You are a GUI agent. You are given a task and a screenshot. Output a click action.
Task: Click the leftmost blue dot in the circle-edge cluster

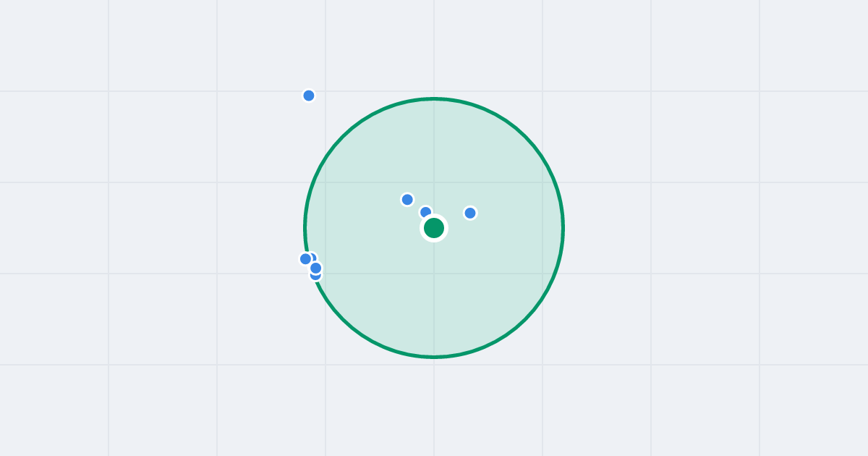(306, 259)
